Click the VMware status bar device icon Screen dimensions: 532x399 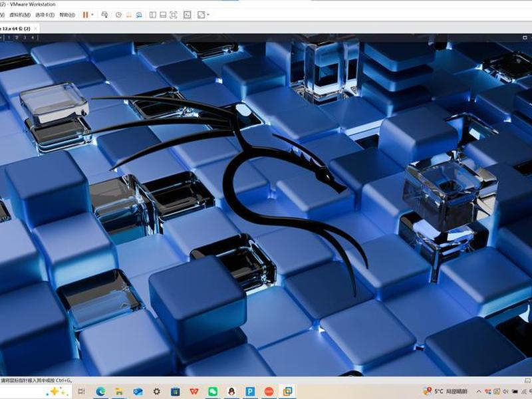[x=528, y=380]
